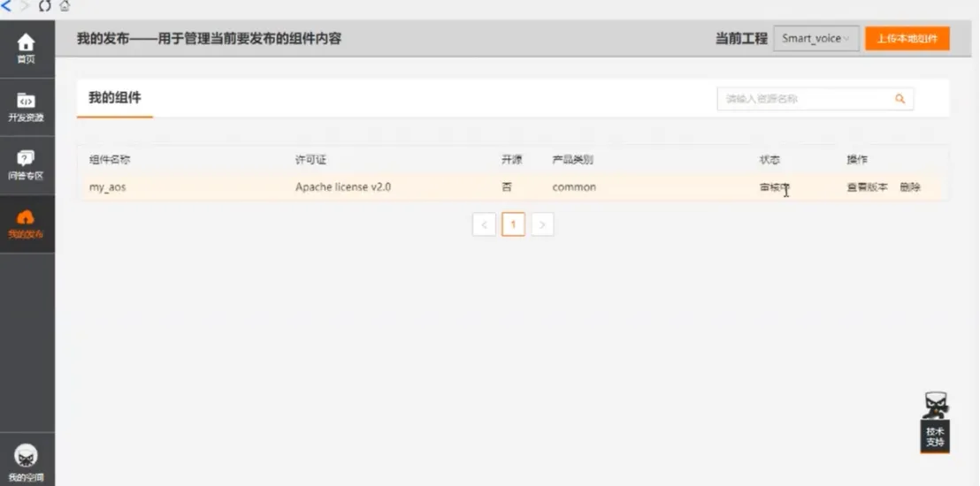Click the my_aos component name
The width and height of the screenshot is (980, 486).
[108, 186]
